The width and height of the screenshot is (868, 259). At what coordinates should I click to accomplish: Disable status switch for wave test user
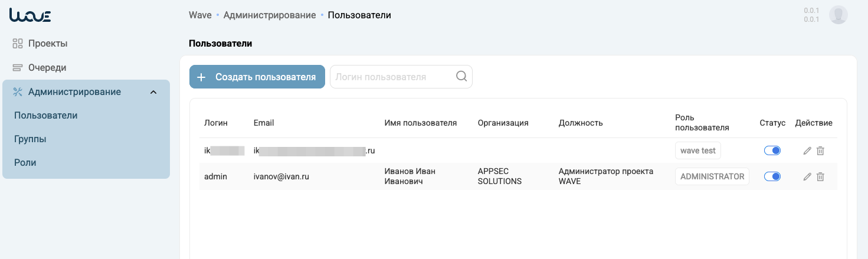[x=772, y=150]
